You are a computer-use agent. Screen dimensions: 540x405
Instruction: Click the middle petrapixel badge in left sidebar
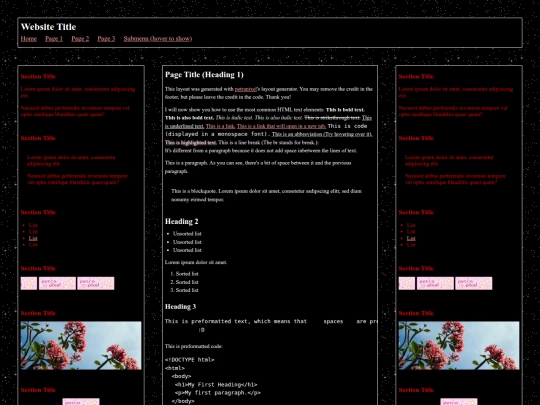click(57, 283)
